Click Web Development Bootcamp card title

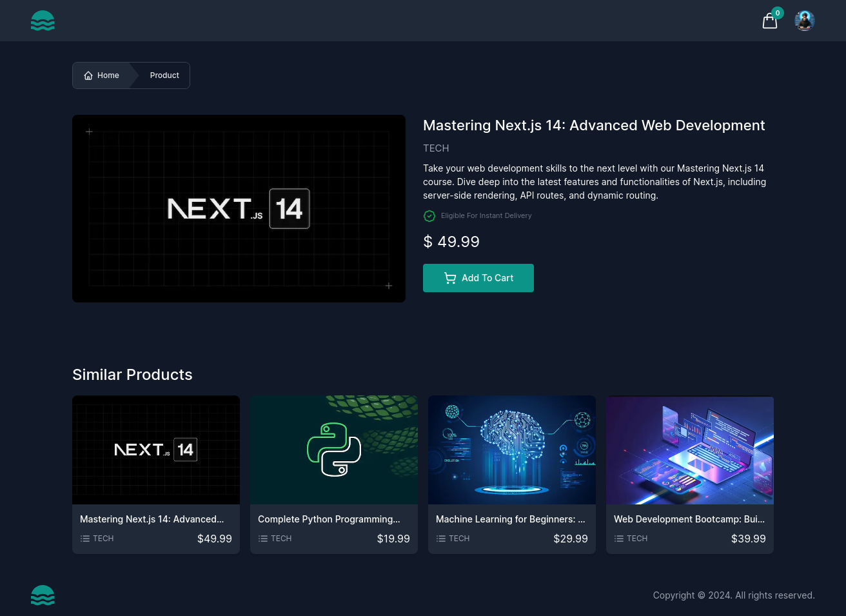pos(689,519)
